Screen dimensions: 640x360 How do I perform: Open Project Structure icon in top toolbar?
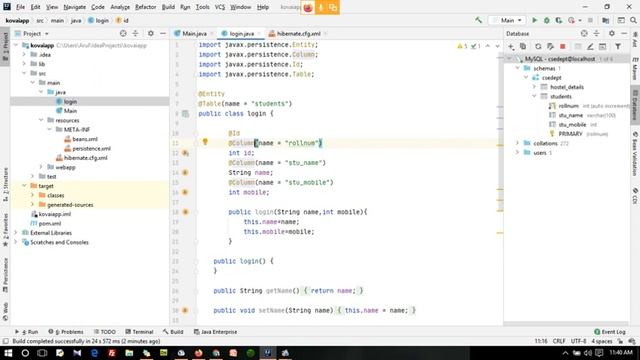pos(606,20)
